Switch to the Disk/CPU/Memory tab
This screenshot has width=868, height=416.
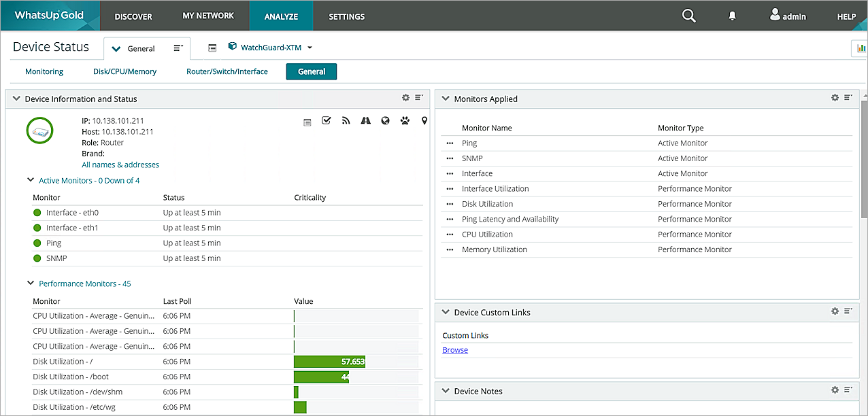coord(124,71)
